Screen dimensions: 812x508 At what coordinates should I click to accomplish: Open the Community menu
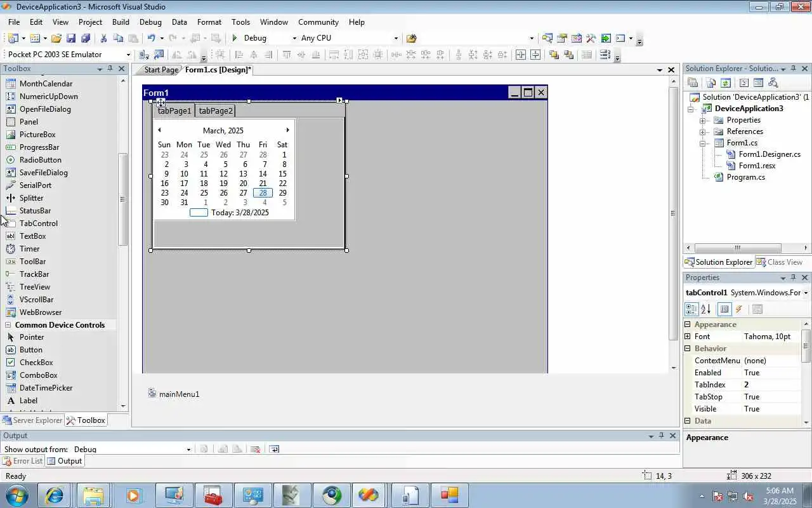pos(318,22)
